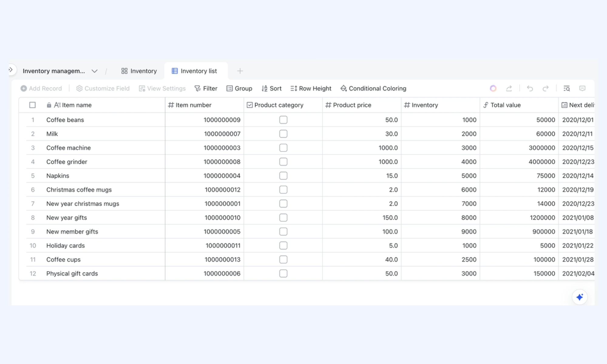Check Product category for Coffee grinder
Screen dimensions: 607x364
point(283,162)
